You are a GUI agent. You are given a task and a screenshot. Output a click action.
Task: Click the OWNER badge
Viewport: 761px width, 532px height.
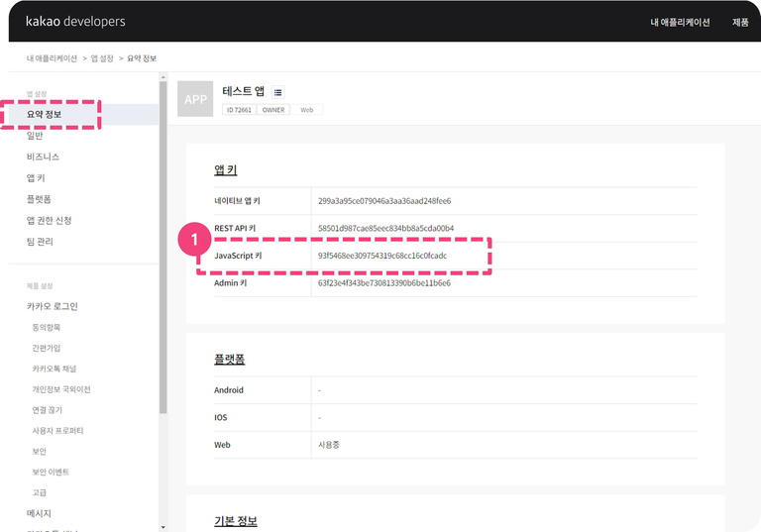[273, 110]
